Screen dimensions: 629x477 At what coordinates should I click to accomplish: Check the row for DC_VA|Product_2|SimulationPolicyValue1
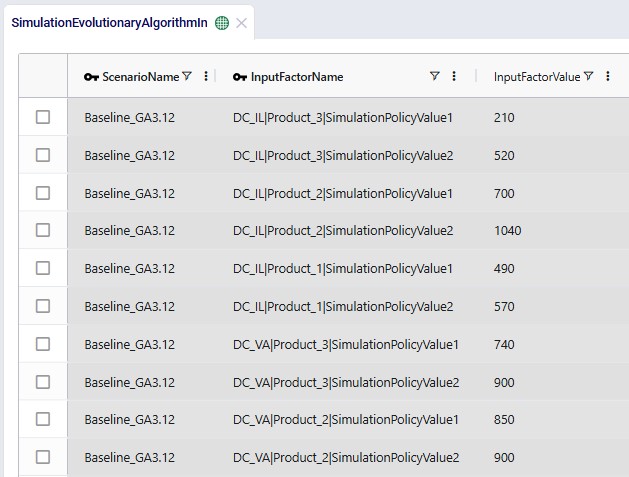click(x=43, y=419)
